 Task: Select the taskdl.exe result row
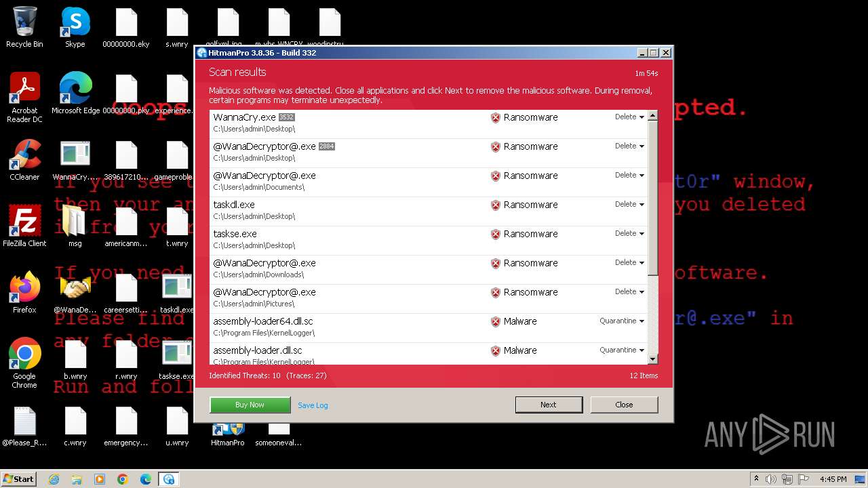(429, 211)
